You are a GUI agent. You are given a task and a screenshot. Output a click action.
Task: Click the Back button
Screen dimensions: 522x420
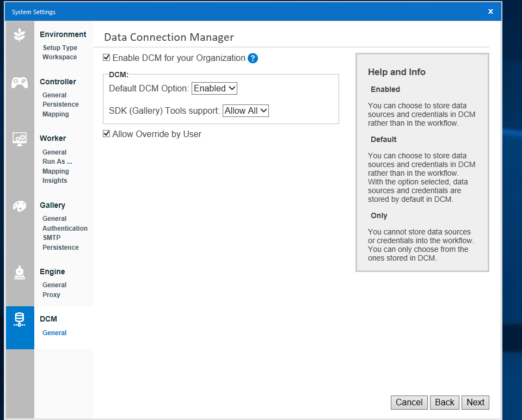pos(444,402)
